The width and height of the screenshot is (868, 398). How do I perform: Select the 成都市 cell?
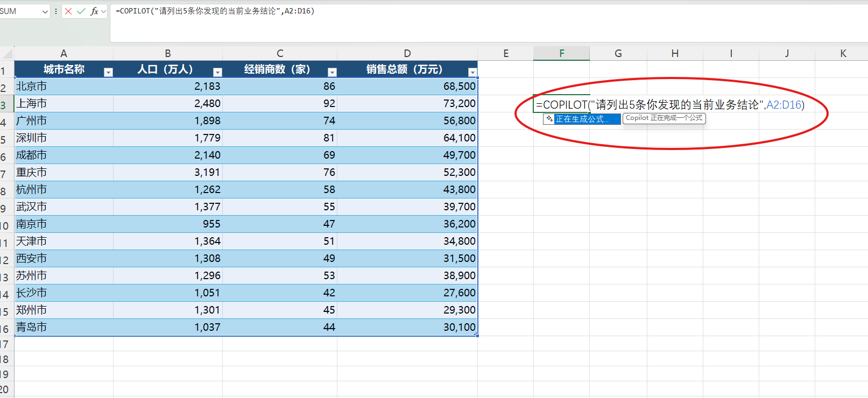[63, 155]
